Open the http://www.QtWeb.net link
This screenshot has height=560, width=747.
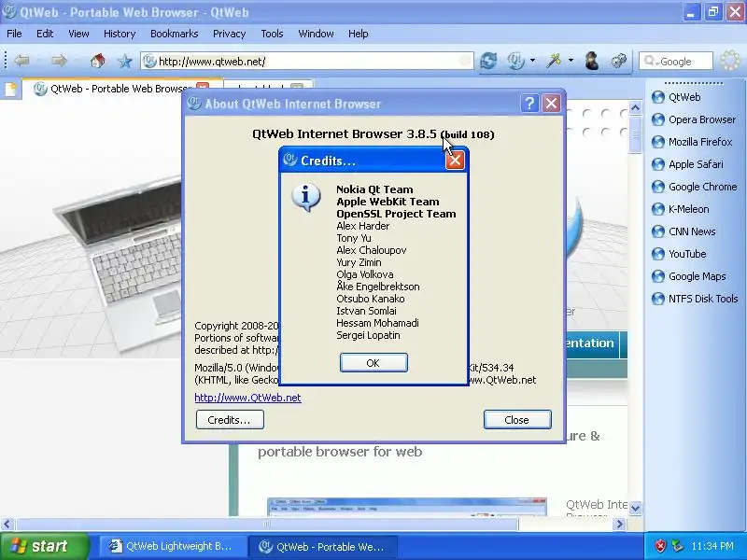click(x=247, y=398)
